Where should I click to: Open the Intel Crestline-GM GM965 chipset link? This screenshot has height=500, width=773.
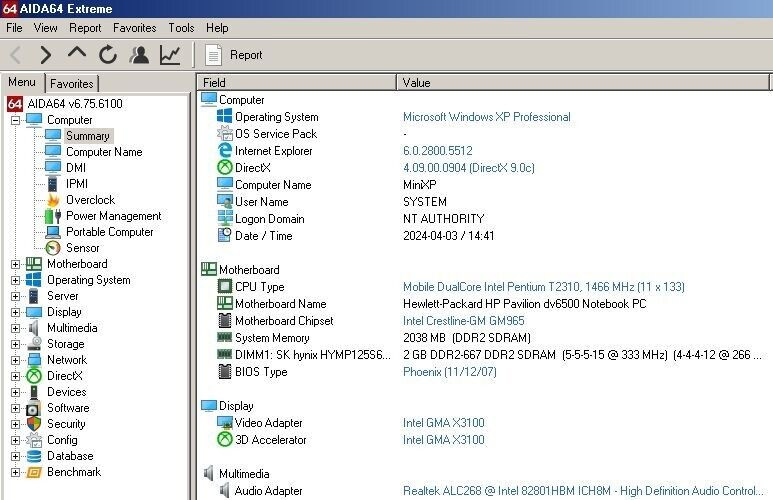(463, 321)
